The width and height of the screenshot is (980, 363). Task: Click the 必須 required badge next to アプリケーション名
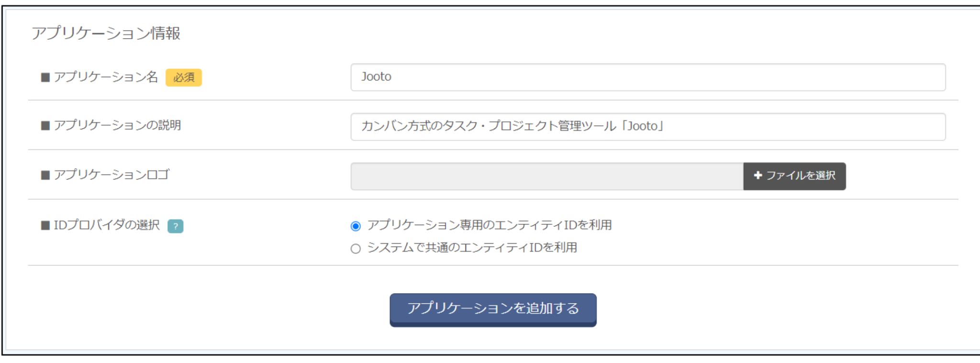pos(184,77)
